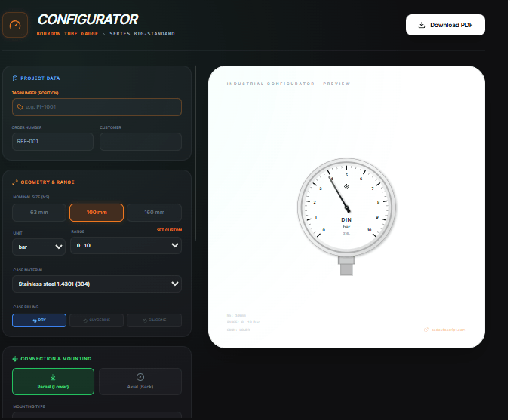Choose Dry case filling
This screenshot has height=420, width=510.
[x=39, y=320]
